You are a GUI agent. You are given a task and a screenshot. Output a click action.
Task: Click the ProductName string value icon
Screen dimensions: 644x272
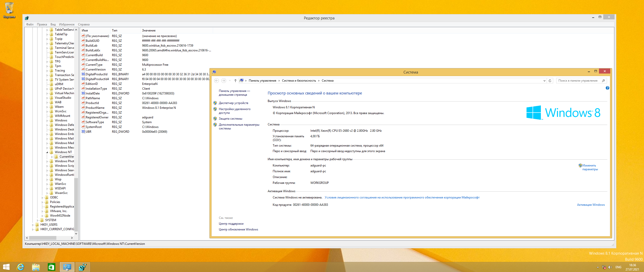coord(83,108)
